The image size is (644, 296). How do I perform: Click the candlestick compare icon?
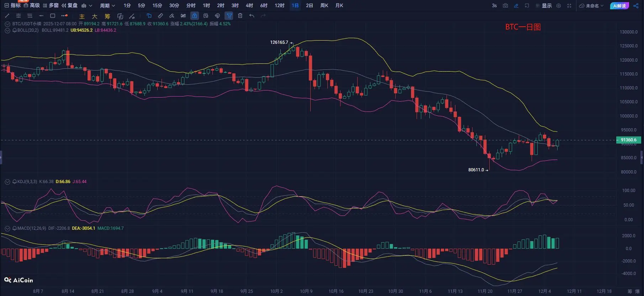(x=183, y=16)
